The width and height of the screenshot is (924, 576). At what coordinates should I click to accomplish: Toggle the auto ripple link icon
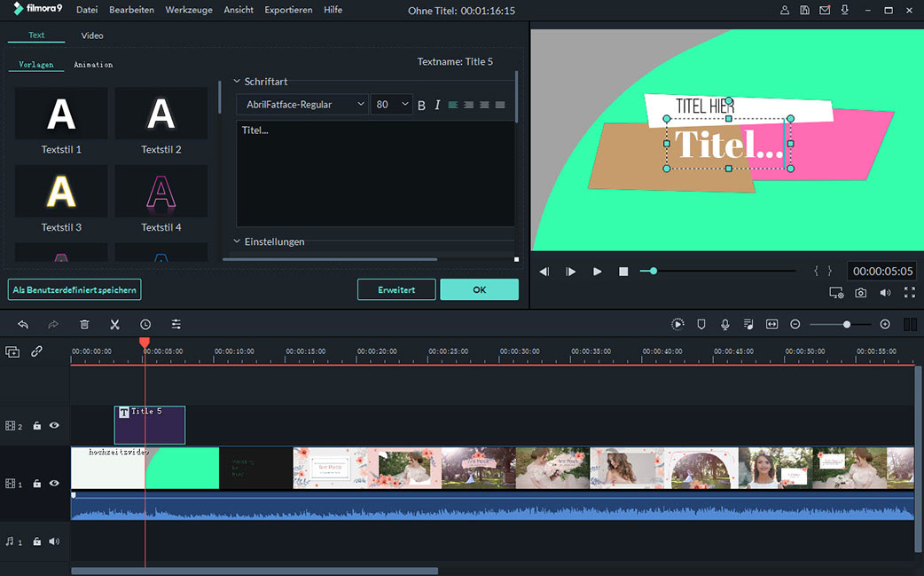[x=36, y=351]
